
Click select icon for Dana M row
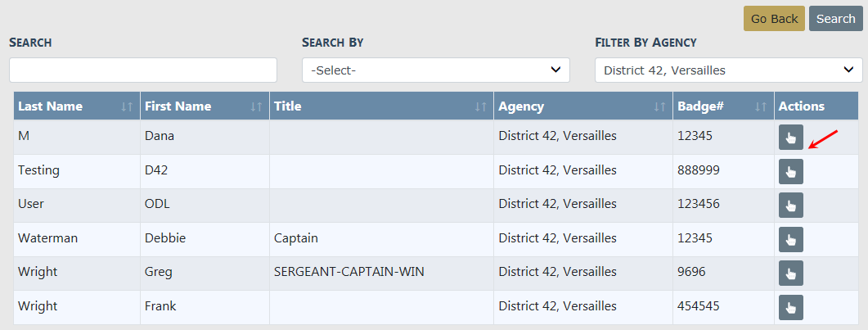790,138
